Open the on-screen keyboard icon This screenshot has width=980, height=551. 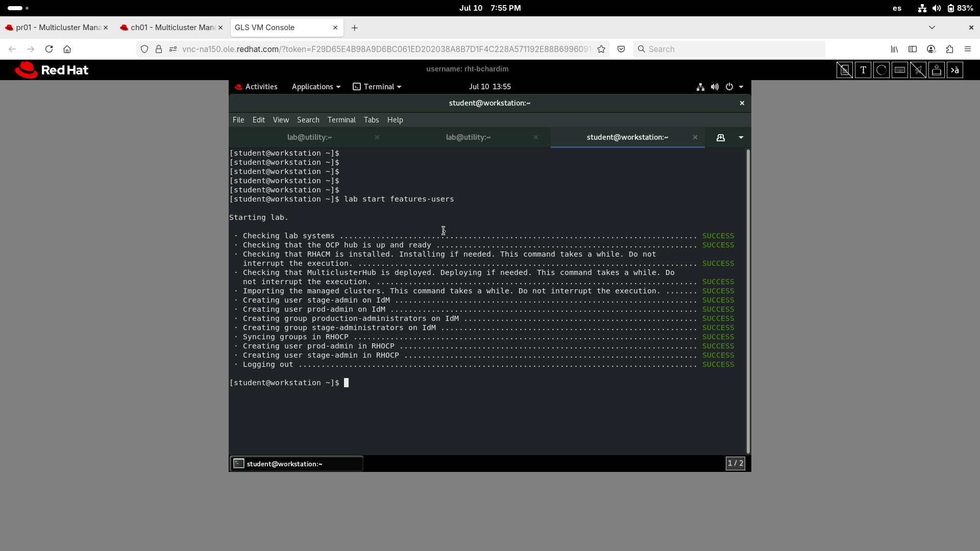point(900,70)
